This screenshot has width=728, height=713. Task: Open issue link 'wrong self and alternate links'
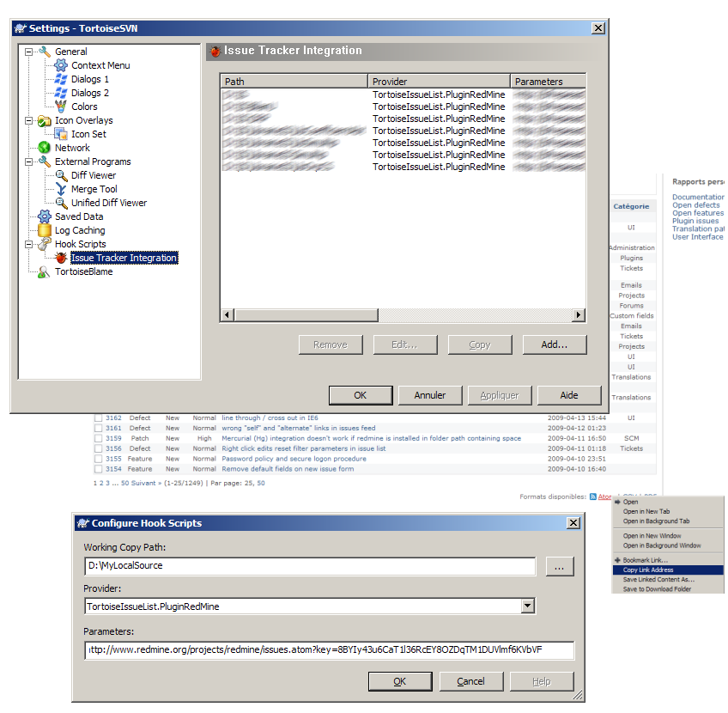click(x=299, y=429)
